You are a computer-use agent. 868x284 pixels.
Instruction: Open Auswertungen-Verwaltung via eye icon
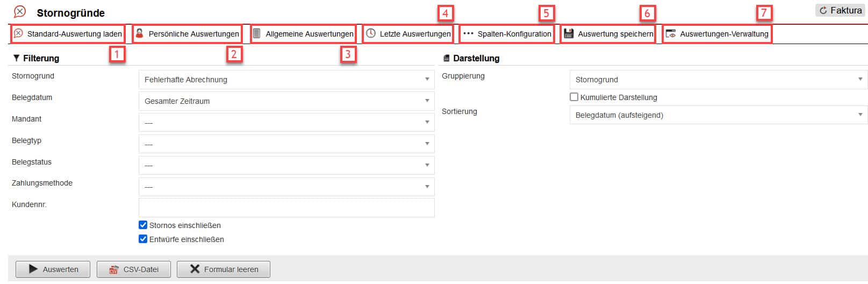[671, 33]
